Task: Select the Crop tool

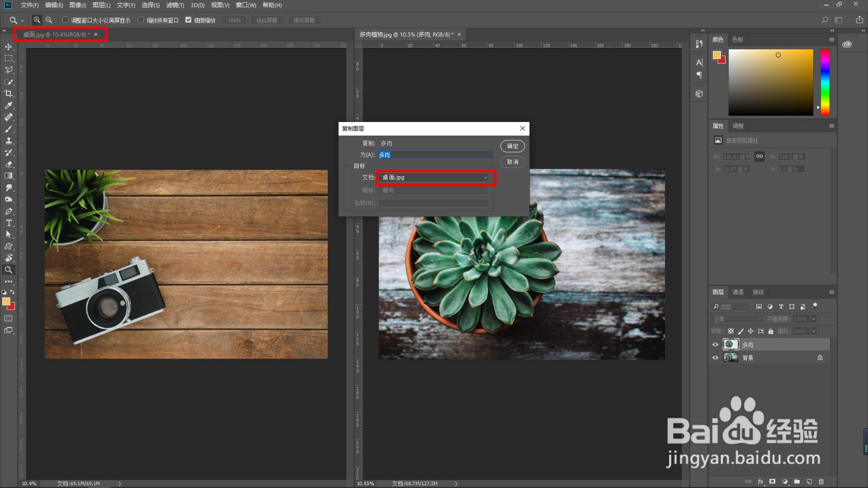Action: tap(9, 93)
